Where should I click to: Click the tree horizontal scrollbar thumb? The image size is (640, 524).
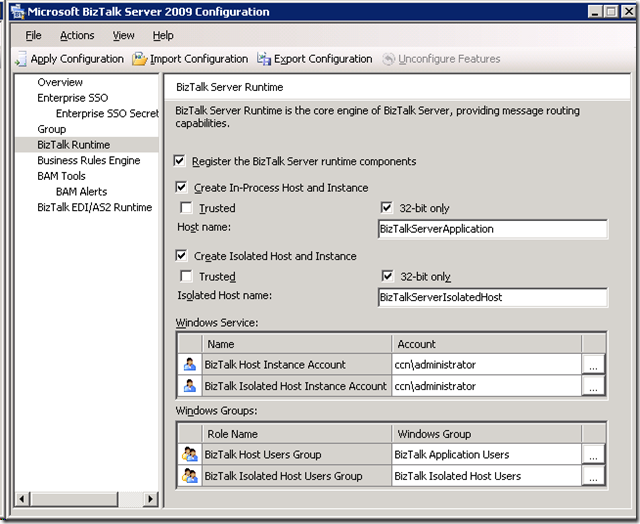[75, 499]
